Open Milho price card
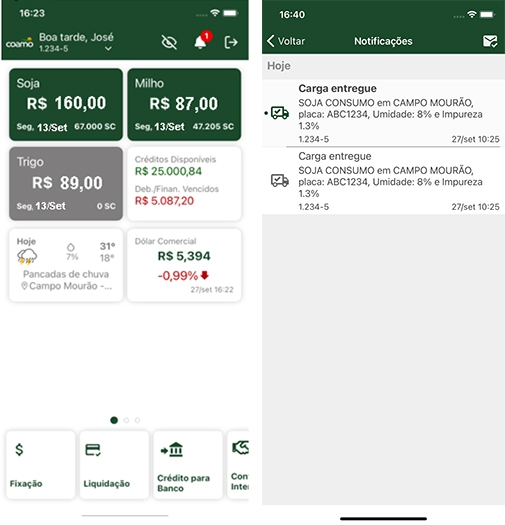The width and height of the screenshot is (505, 525). [184, 104]
